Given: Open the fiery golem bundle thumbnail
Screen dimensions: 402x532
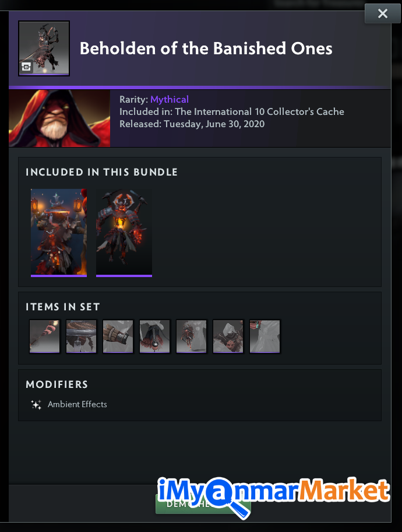Looking at the screenshot, I should (124, 233).
